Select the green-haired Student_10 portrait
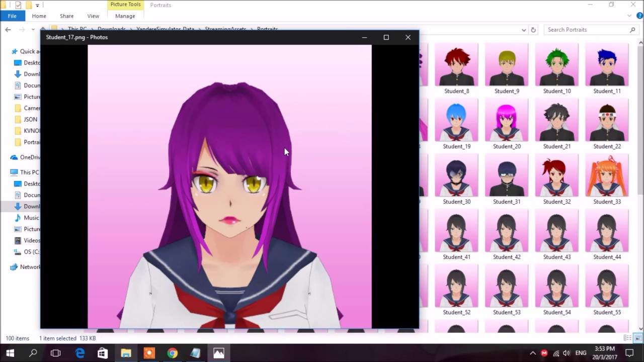The height and width of the screenshot is (362, 644). tap(556, 65)
